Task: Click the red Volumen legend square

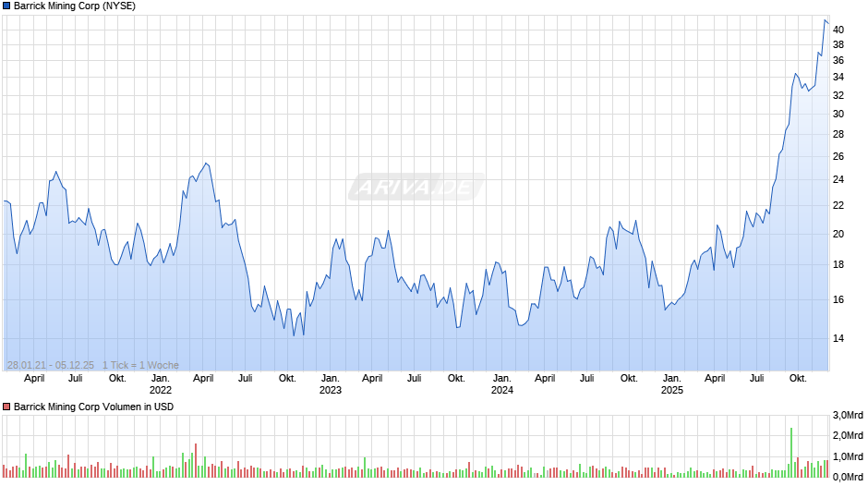Action: point(6,407)
